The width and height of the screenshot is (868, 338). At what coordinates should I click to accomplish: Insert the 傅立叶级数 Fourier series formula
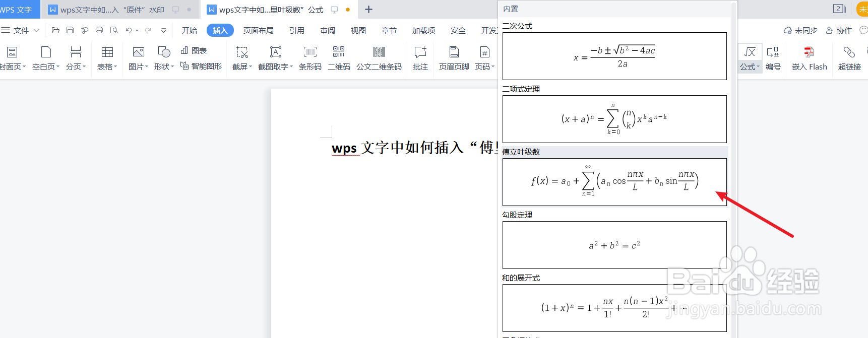pyautogui.click(x=614, y=182)
